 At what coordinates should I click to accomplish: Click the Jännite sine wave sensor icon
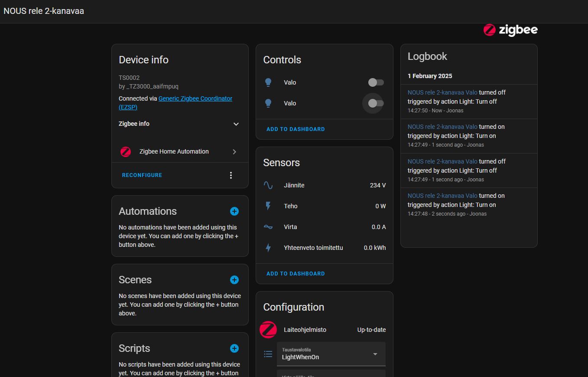pyautogui.click(x=268, y=185)
